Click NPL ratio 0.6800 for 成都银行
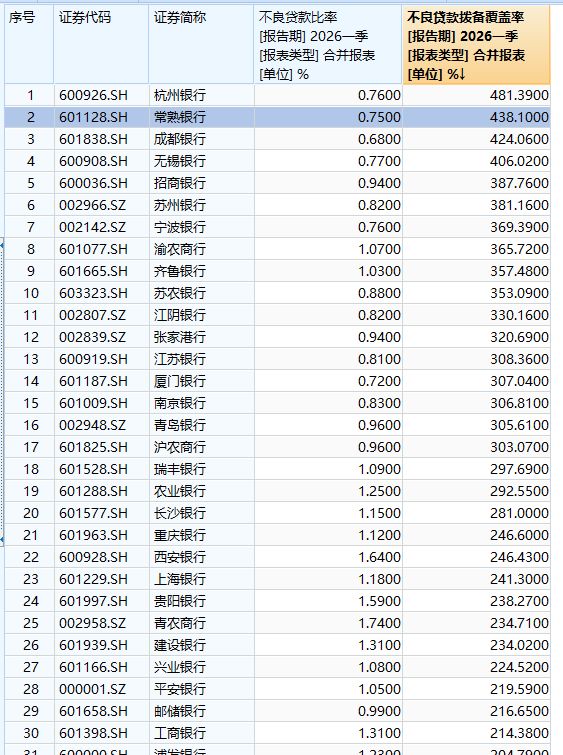 point(379,139)
